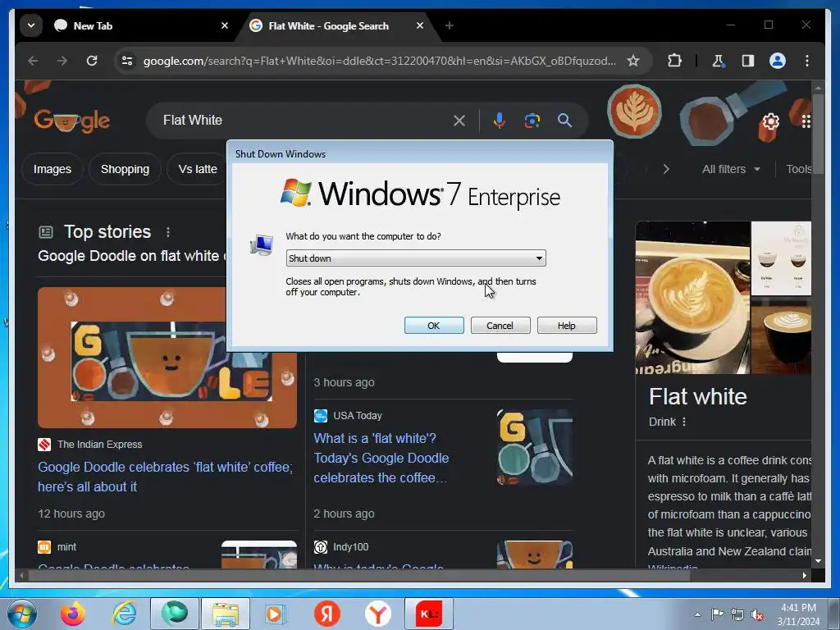Cancel the Shut Down Windows dialog
The image size is (840, 630).
click(500, 325)
